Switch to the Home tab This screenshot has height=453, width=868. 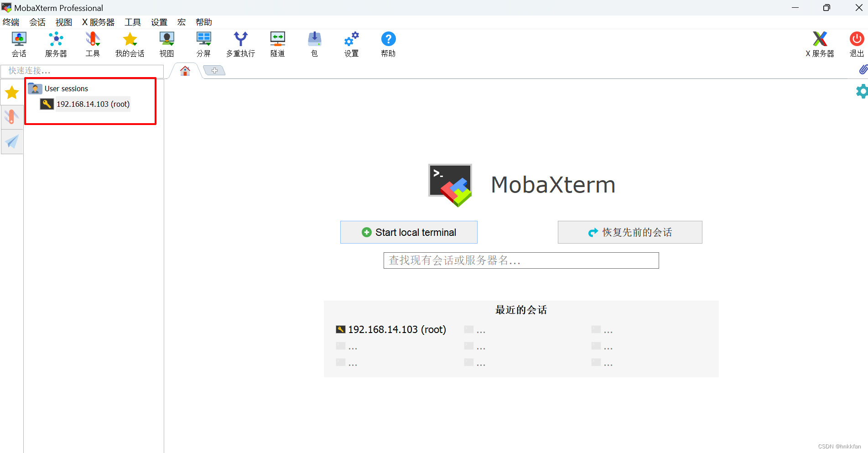pos(185,71)
